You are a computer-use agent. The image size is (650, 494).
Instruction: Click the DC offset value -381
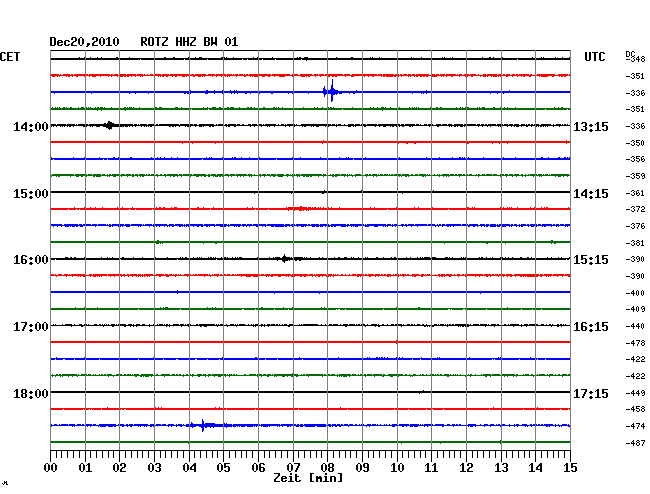[x=635, y=243]
